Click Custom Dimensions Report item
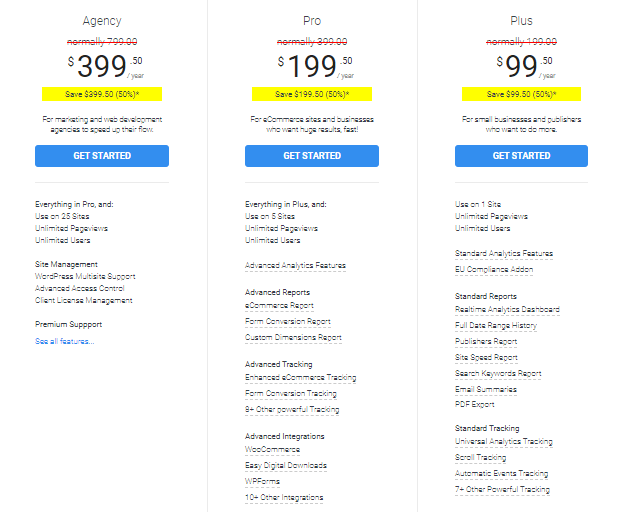The height and width of the screenshot is (512, 624). pos(293,337)
